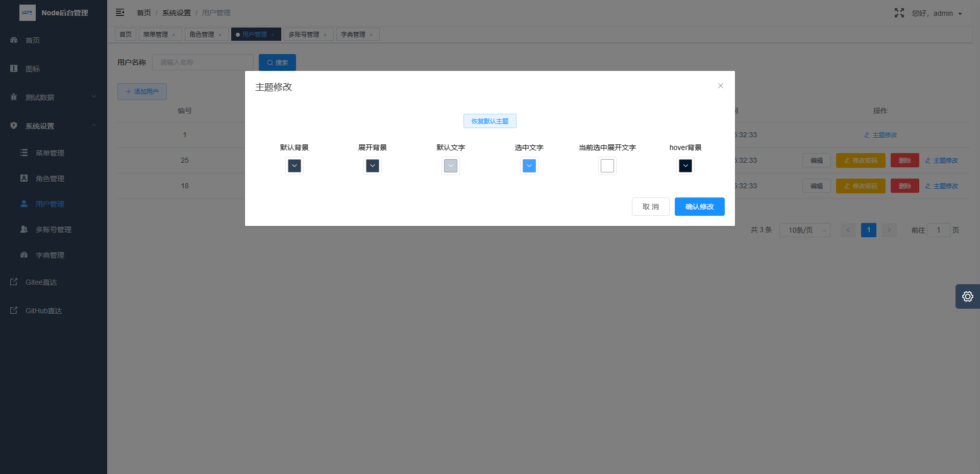Click the 用户管理 user icon in sidebar
Screen dimensions: 980x474
coord(24,204)
